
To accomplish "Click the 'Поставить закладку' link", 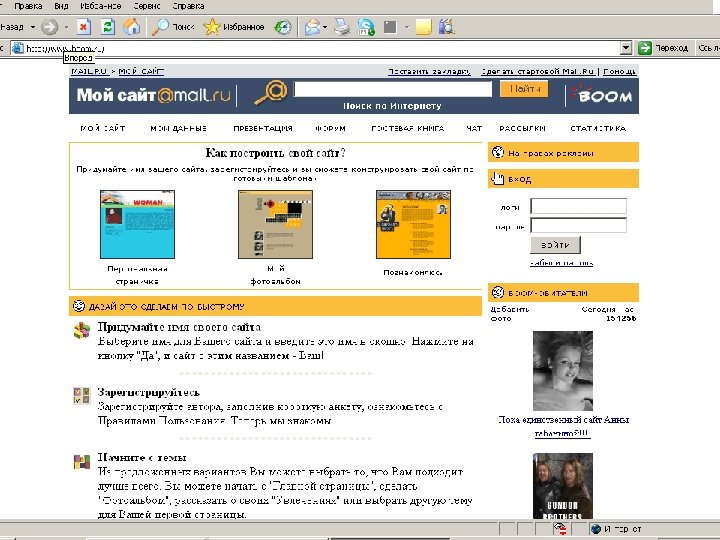I will tap(429, 71).
